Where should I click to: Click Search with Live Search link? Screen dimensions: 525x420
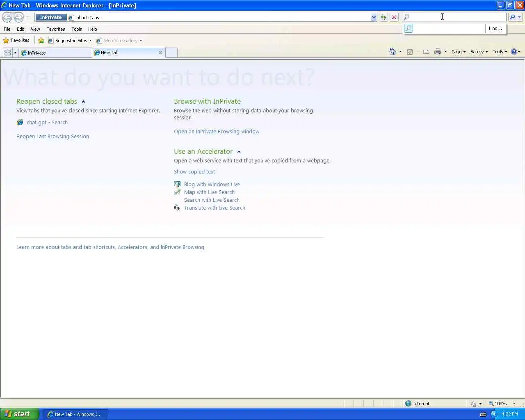point(212,200)
